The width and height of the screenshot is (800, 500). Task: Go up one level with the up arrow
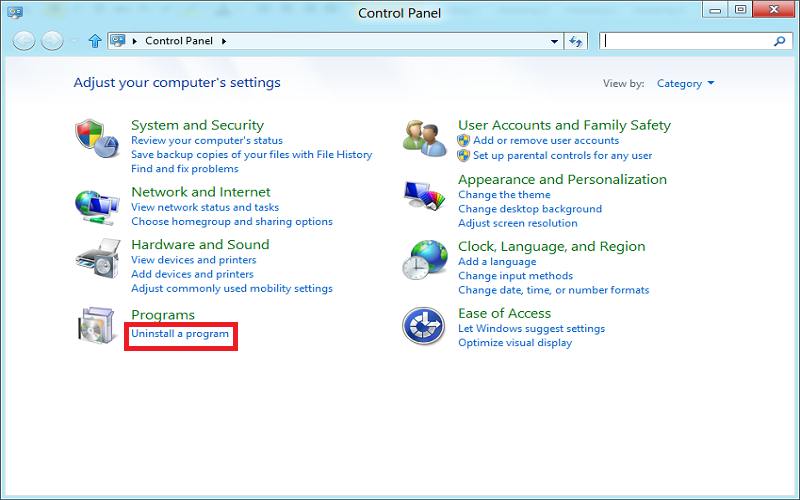(x=95, y=41)
